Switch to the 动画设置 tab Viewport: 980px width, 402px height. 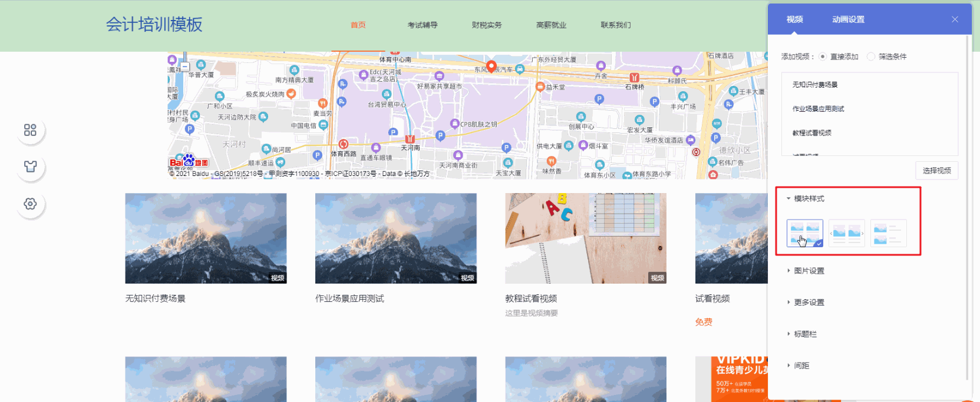[x=848, y=19]
